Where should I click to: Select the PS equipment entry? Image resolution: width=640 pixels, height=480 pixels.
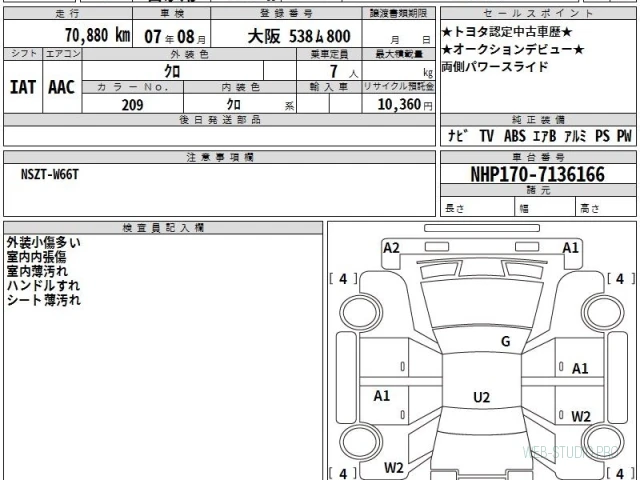602,136
